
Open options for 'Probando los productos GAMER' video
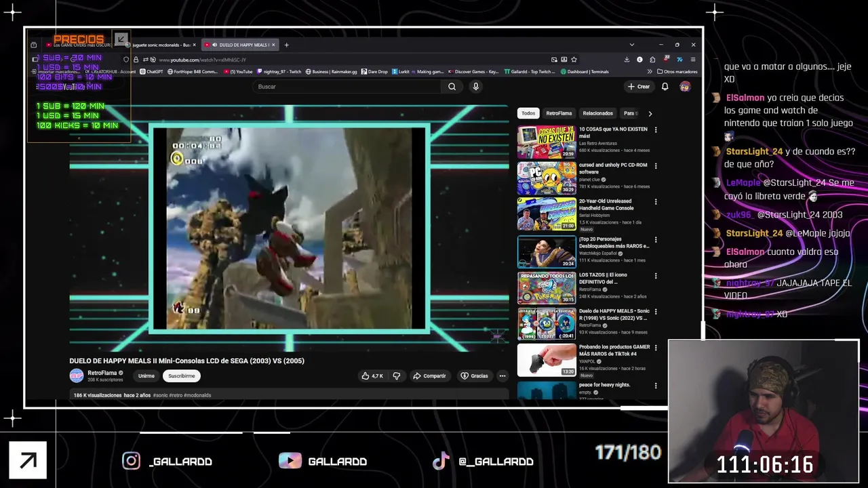(655, 347)
